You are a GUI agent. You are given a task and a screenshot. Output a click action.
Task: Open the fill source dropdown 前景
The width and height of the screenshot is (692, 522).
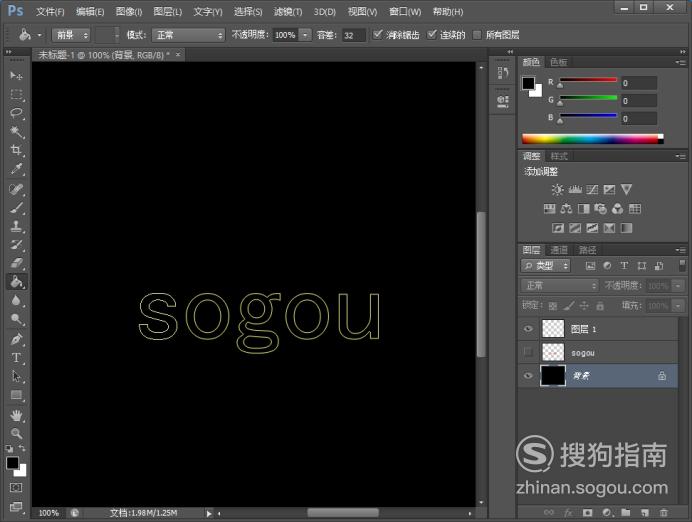[x=71, y=35]
